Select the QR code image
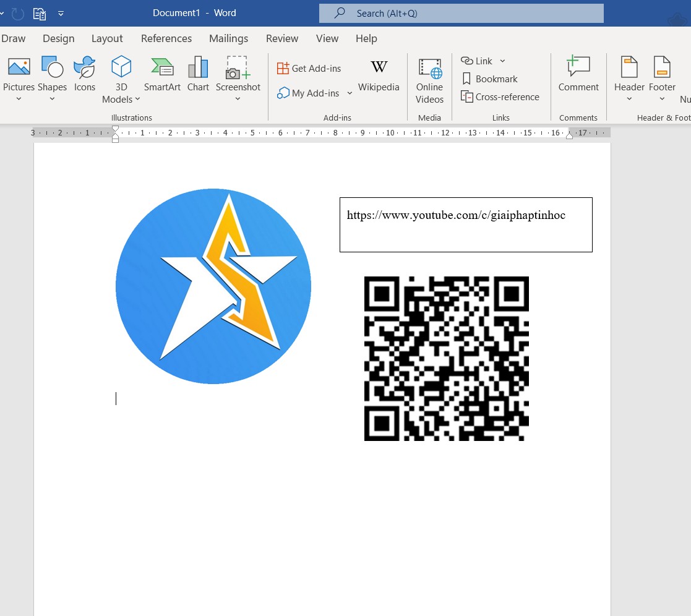Screen dimensions: 691x616 click(x=447, y=359)
